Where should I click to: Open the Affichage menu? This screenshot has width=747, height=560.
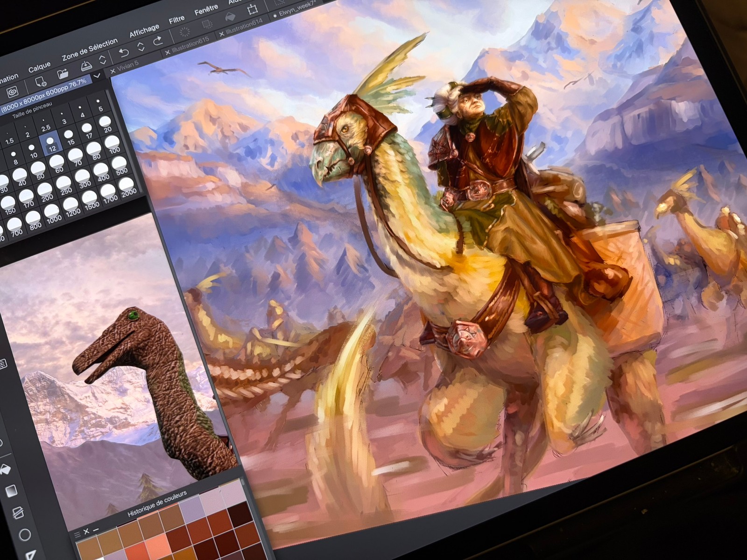[144, 31]
